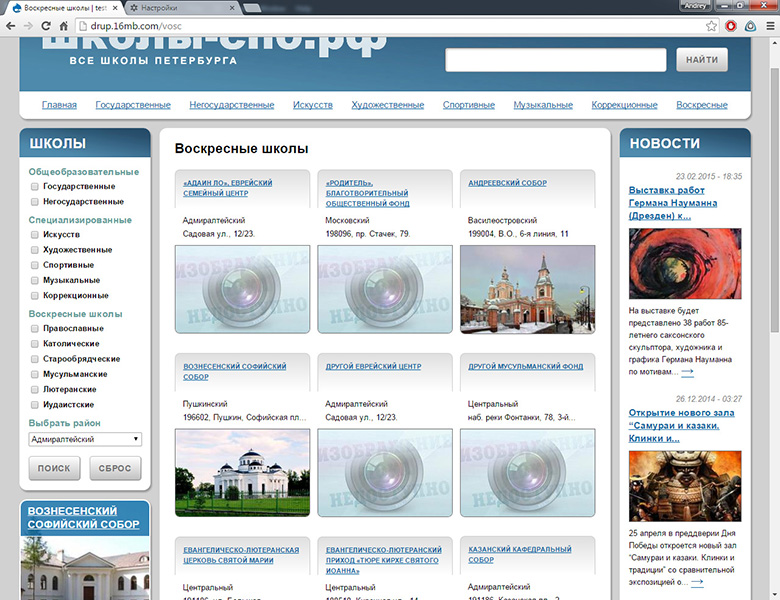Open news link Выставка работ Германа Науманна

(x=673, y=203)
